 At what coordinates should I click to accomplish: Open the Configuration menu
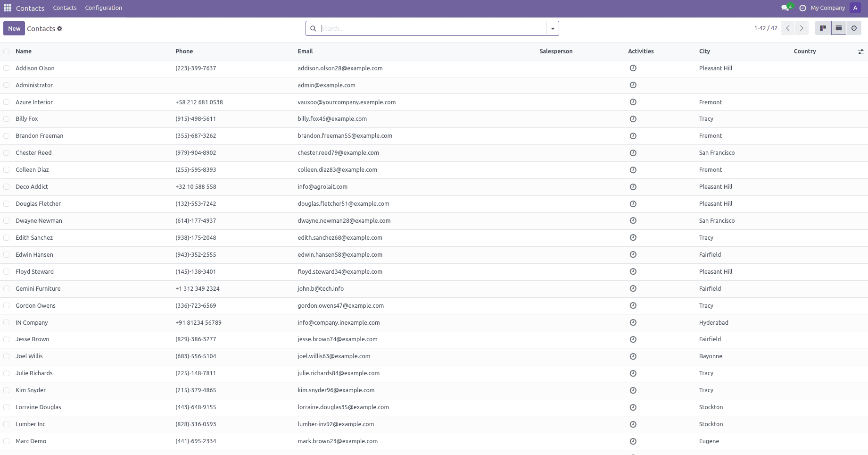pyautogui.click(x=103, y=8)
